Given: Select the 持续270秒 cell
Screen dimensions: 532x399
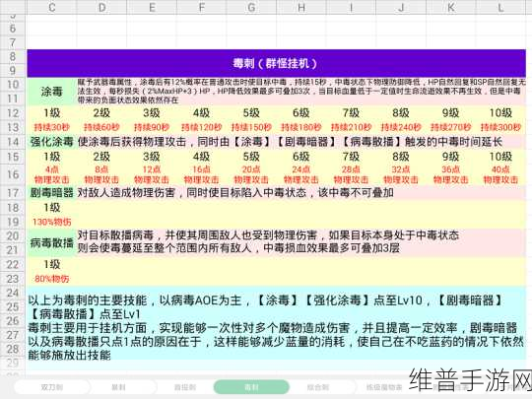Looking at the screenshot, I should point(451,127).
